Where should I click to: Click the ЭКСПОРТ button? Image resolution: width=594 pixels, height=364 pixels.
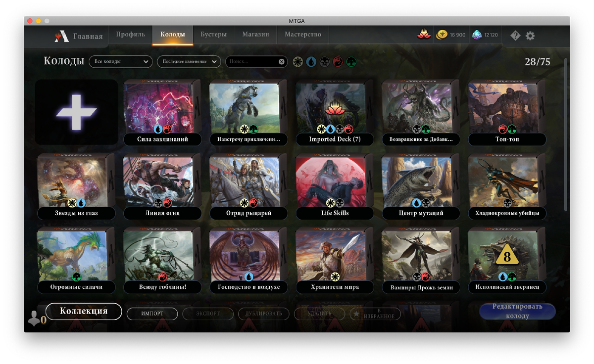[x=207, y=314]
